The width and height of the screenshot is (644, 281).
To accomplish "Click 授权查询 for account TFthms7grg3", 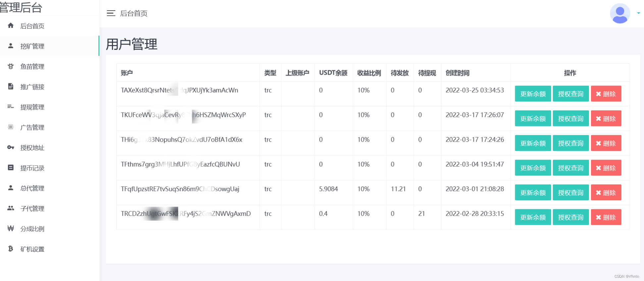I will click(570, 168).
